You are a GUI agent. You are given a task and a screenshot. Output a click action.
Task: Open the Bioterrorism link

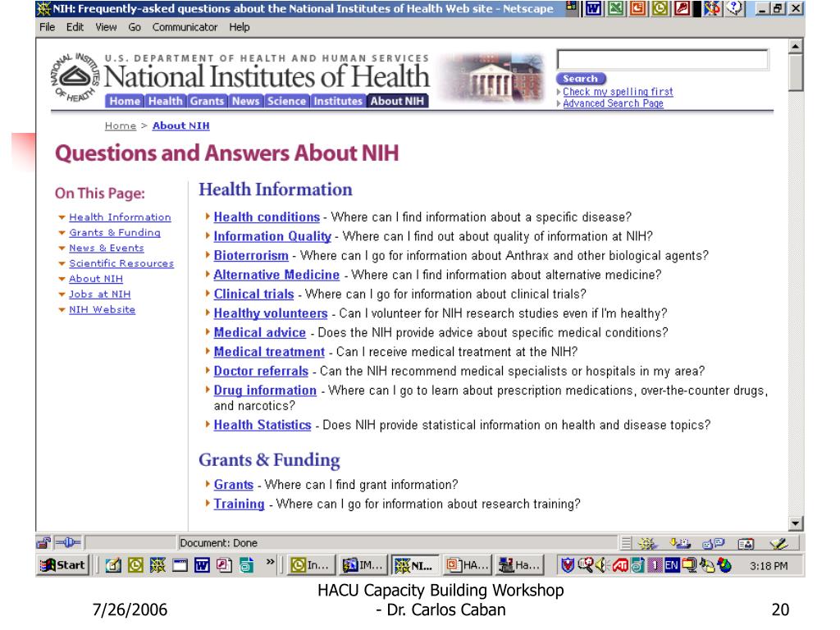[251, 256]
